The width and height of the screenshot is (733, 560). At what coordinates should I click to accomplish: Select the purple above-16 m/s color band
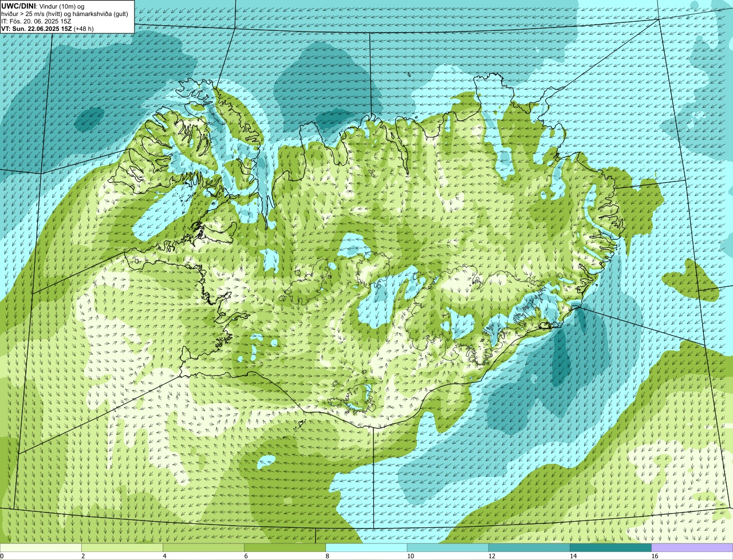pos(692,547)
